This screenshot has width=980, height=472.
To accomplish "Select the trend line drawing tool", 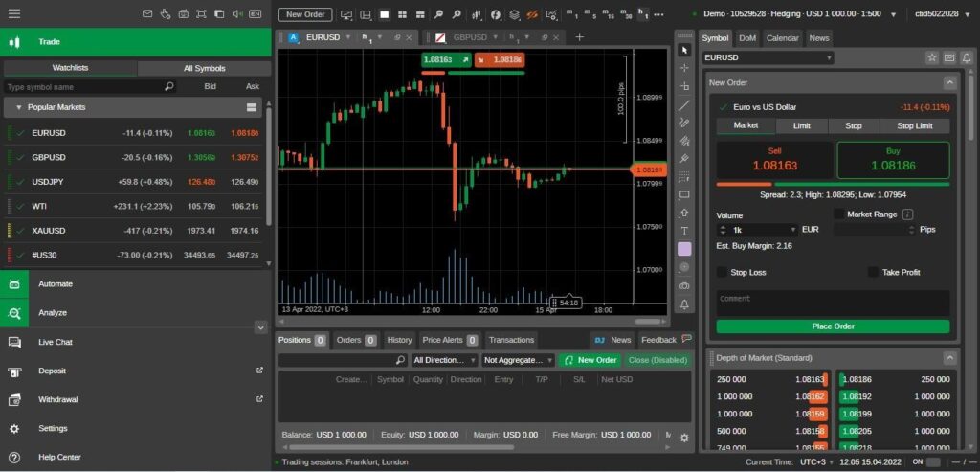I will point(684,105).
